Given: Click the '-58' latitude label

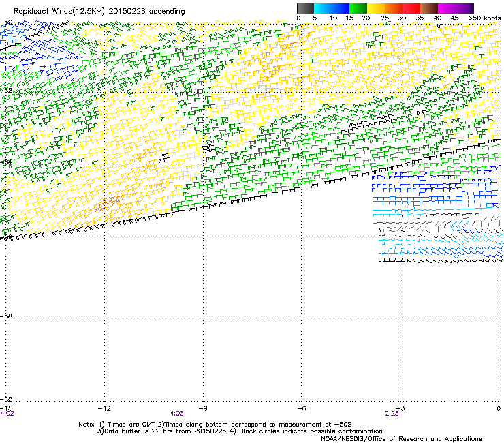Looking at the screenshot, I should point(6,316).
